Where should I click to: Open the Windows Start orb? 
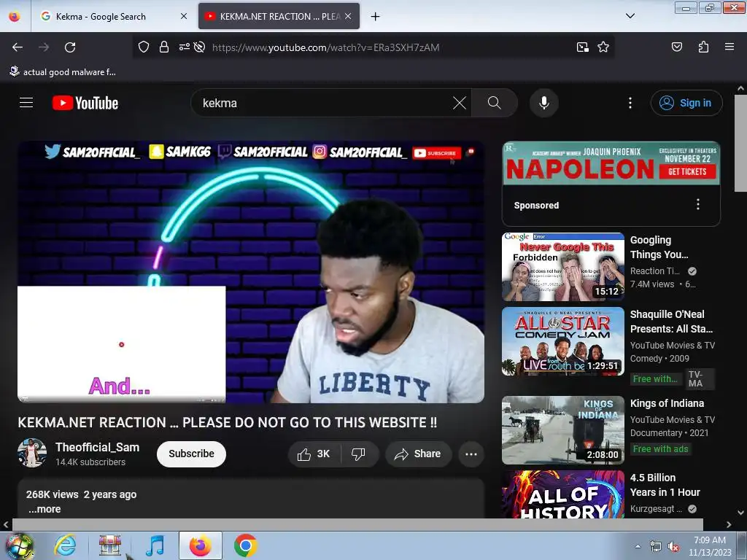pyautogui.click(x=19, y=545)
